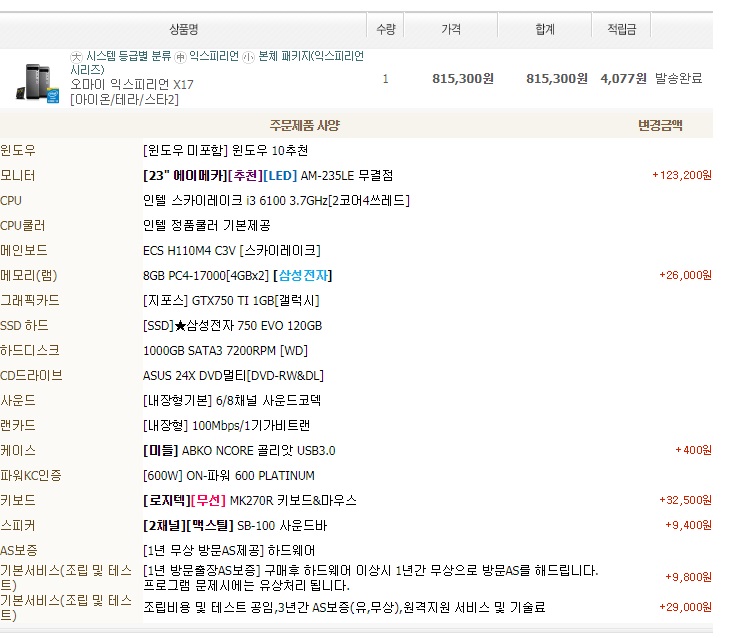Click the 발송완료 status text
The height and width of the screenshot is (638, 735).
pos(678,78)
